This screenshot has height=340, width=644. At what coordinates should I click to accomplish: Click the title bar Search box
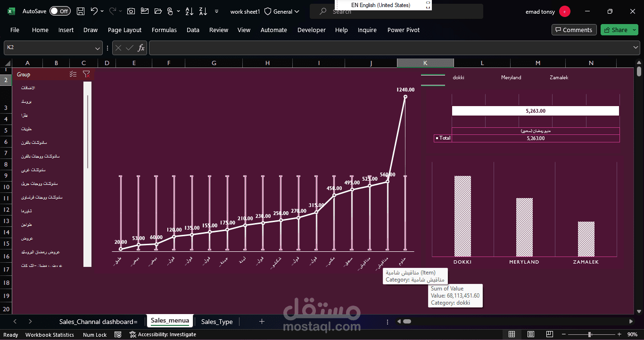(x=396, y=11)
